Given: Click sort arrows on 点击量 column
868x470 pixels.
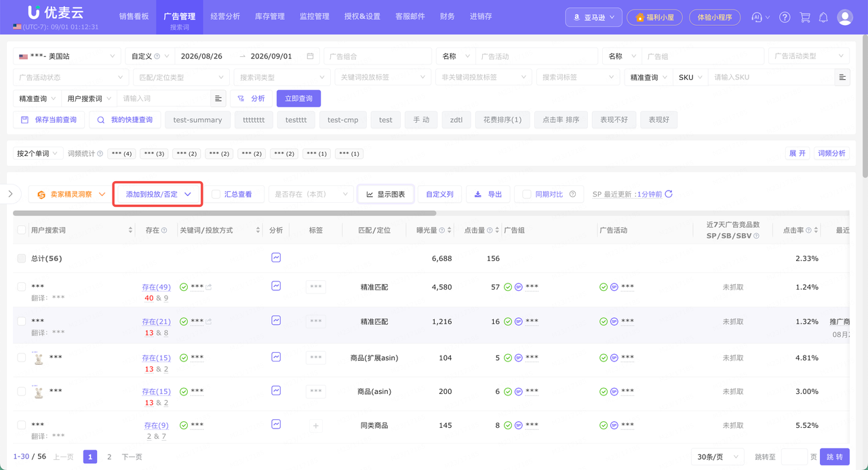Looking at the screenshot, I should (x=498, y=231).
